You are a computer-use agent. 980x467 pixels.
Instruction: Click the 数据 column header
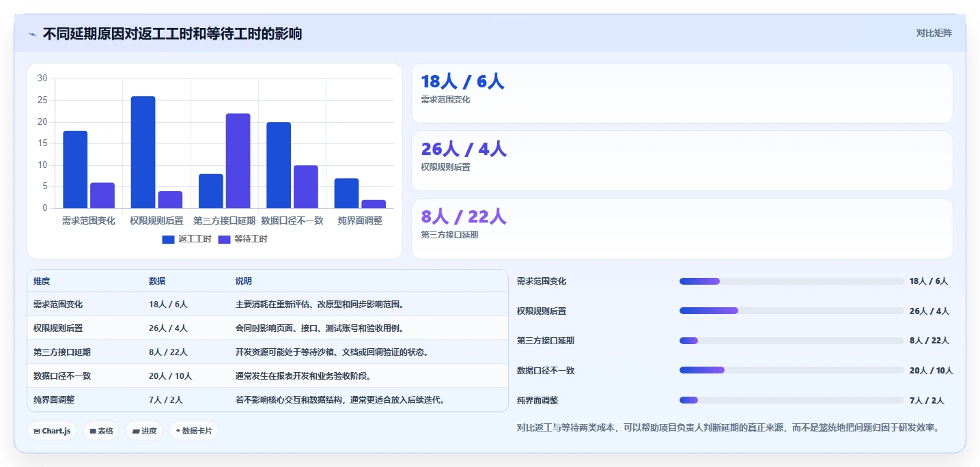tap(157, 281)
